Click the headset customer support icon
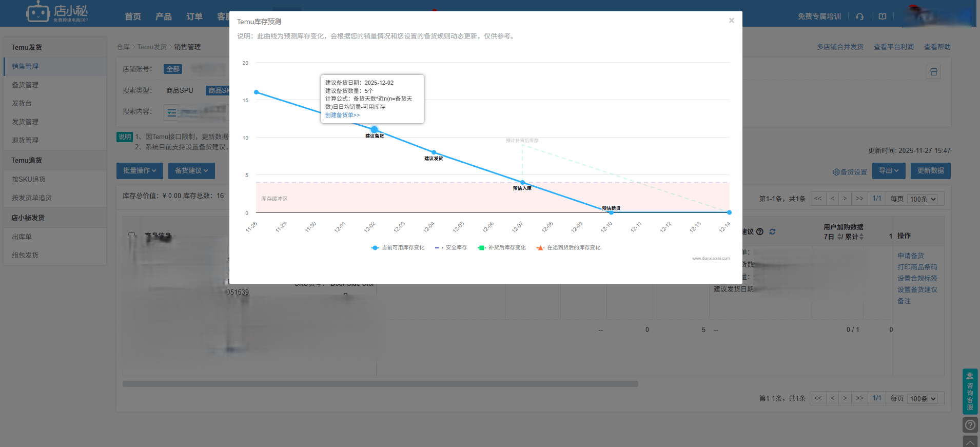Image resolution: width=980 pixels, height=447 pixels. tap(859, 16)
